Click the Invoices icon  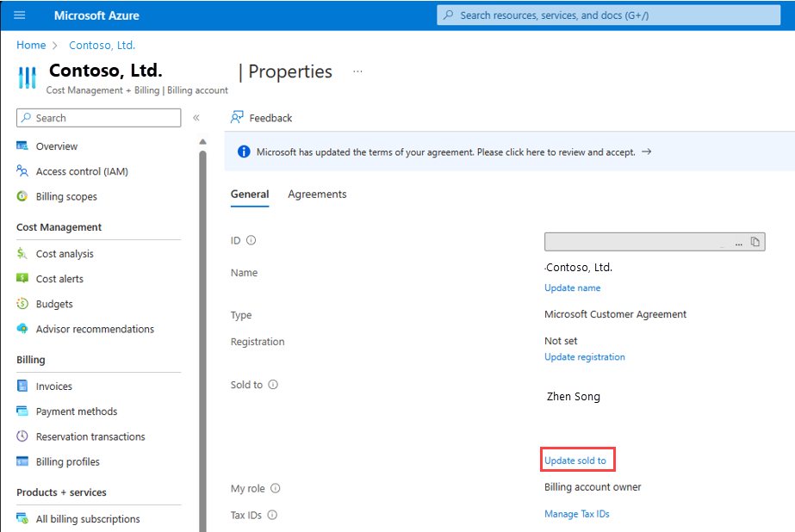coord(22,386)
